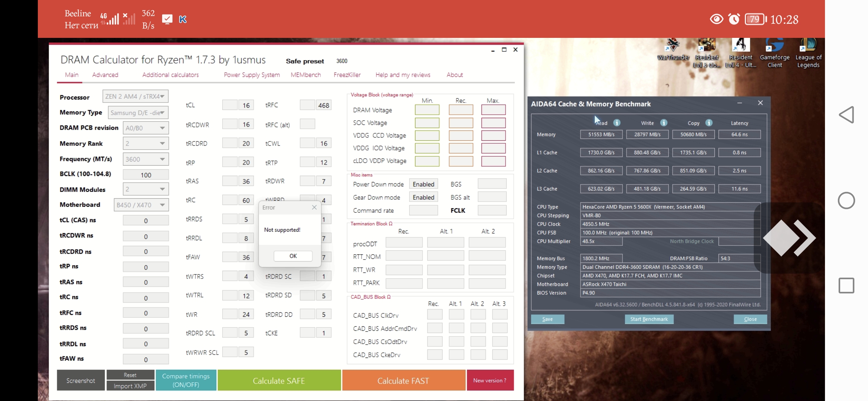Tap the Android back navigation triangle
868x401 pixels.
pos(846,115)
